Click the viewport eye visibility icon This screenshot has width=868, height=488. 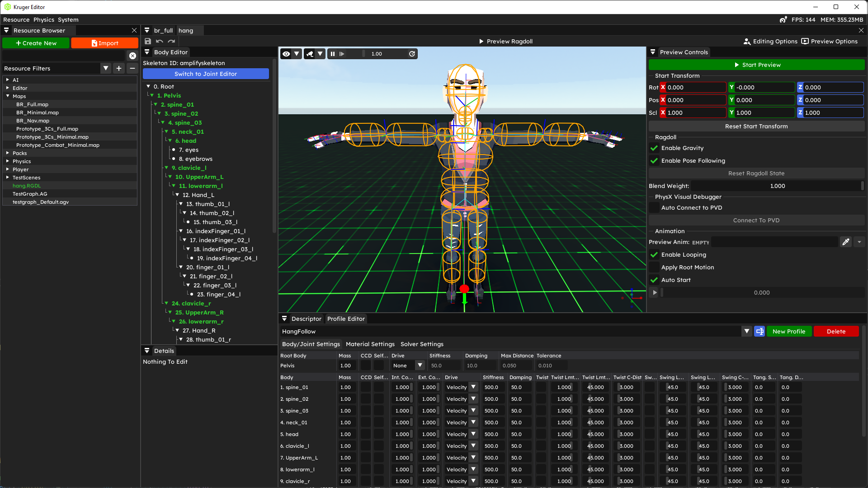[286, 54]
